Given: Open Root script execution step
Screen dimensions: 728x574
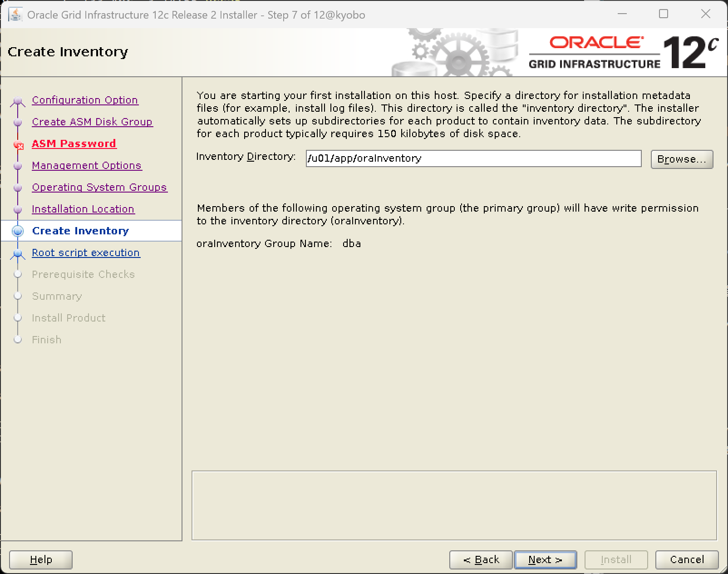Looking at the screenshot, I should [86, 252].
